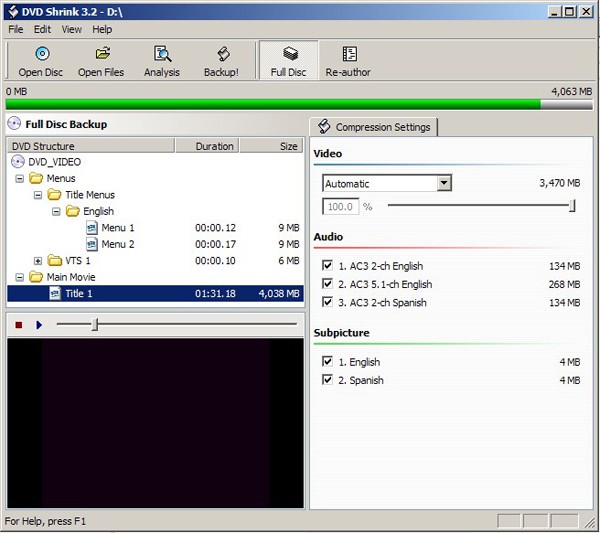The image size is (600, 533).
Task: Click the Title Menus folder icon
Action: pos(54,195)
